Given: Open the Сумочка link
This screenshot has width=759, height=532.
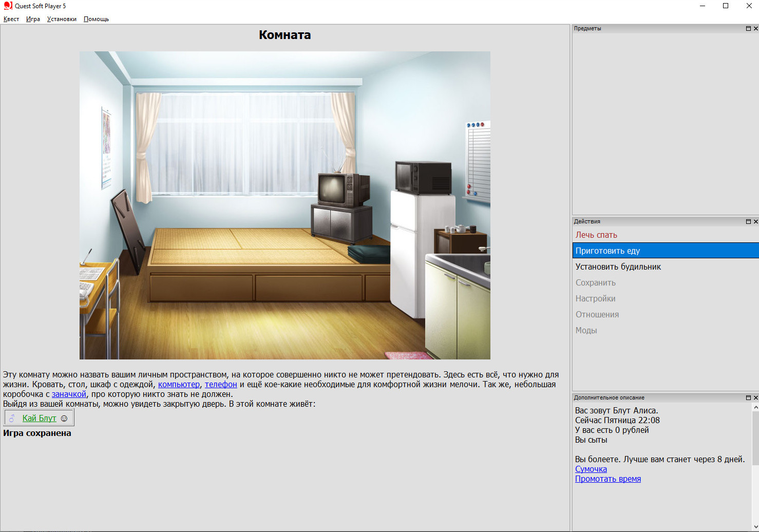Looking at the screenshot, I should (x=591, y=469).
